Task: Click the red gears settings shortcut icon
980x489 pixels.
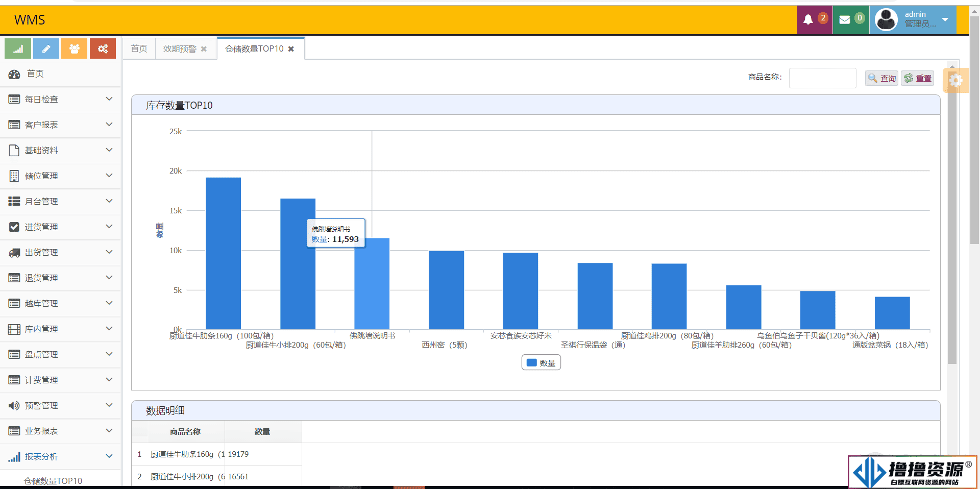Action: click(103, 49)
